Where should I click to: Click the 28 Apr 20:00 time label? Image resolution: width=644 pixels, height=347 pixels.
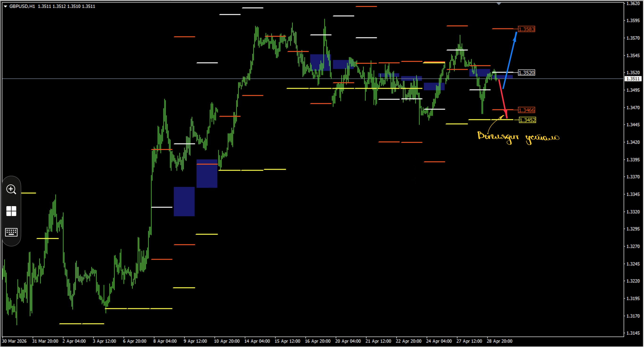click(x=500, y=341)
